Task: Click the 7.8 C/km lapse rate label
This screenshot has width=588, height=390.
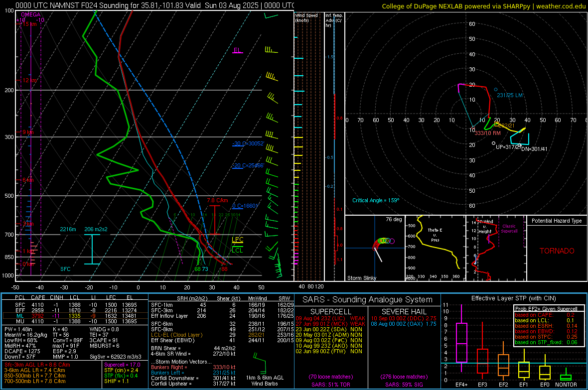Action: click(217, 200)
